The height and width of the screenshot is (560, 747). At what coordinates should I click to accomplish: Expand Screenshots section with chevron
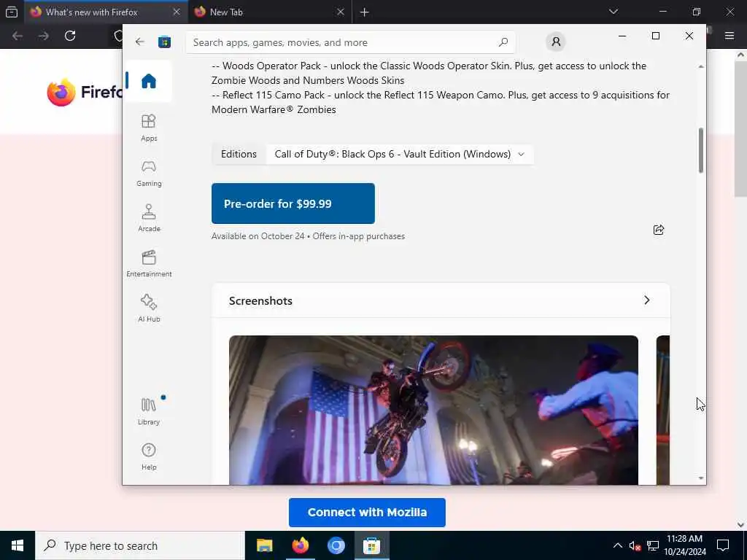646,300
